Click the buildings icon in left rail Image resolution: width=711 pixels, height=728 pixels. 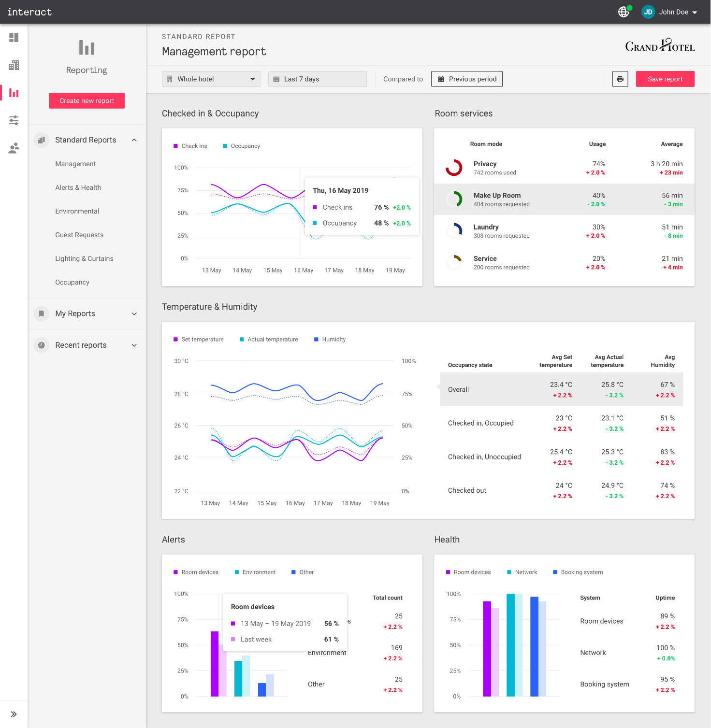(14, 65)
